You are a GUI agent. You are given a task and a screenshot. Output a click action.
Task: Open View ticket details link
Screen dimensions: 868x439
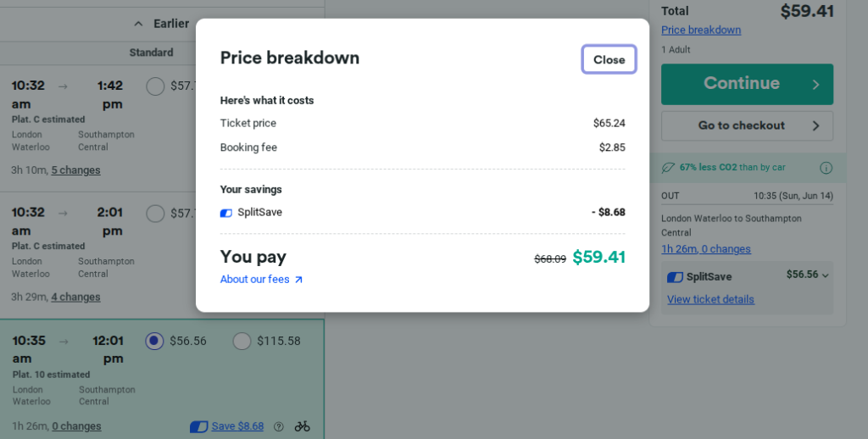710,299
